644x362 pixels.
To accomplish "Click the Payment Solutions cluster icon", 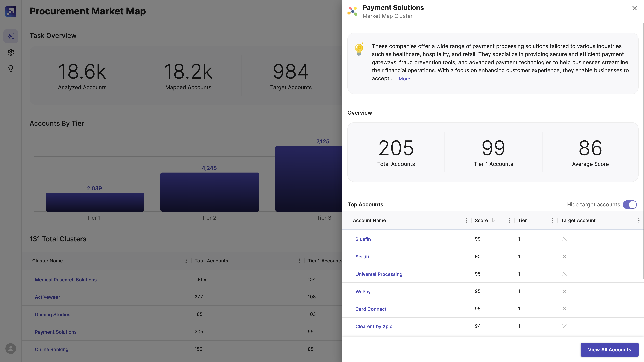I will (352, 11).
